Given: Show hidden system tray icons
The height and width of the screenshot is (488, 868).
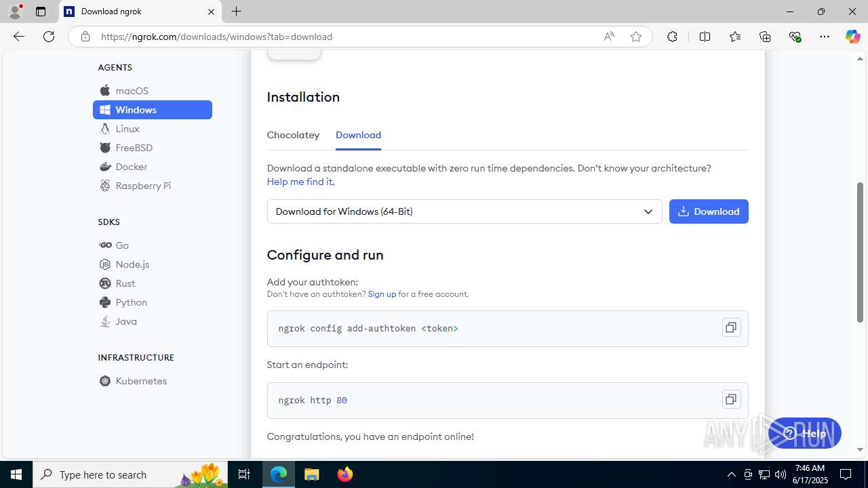Looking at the screenshot, I should coord(731,474).
